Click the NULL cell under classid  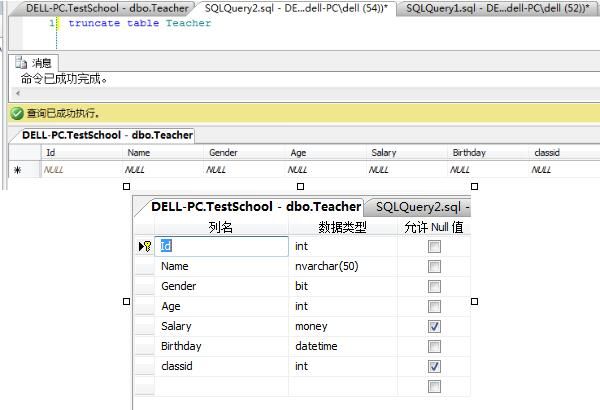click(x=565, y=170)
